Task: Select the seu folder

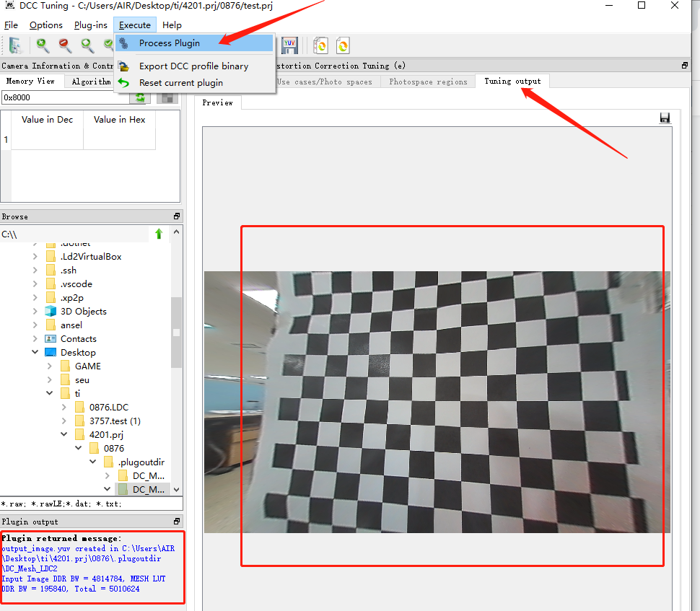Action: click(x=82, y=380)
